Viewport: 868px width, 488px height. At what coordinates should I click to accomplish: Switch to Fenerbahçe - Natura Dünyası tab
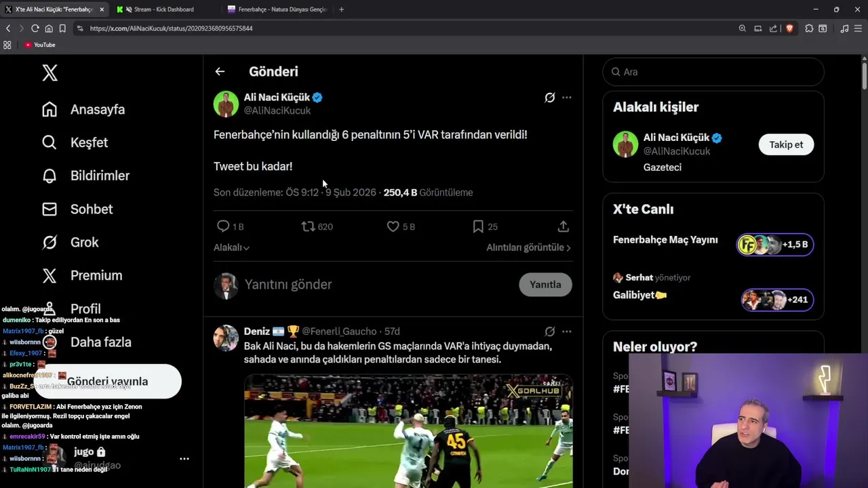tap(278, 9)
